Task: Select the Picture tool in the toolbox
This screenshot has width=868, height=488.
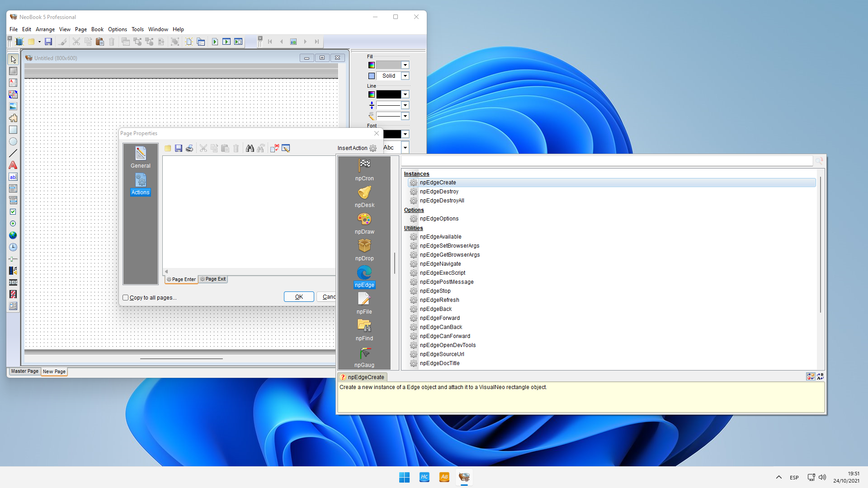Action: click(x=13, y=106)
